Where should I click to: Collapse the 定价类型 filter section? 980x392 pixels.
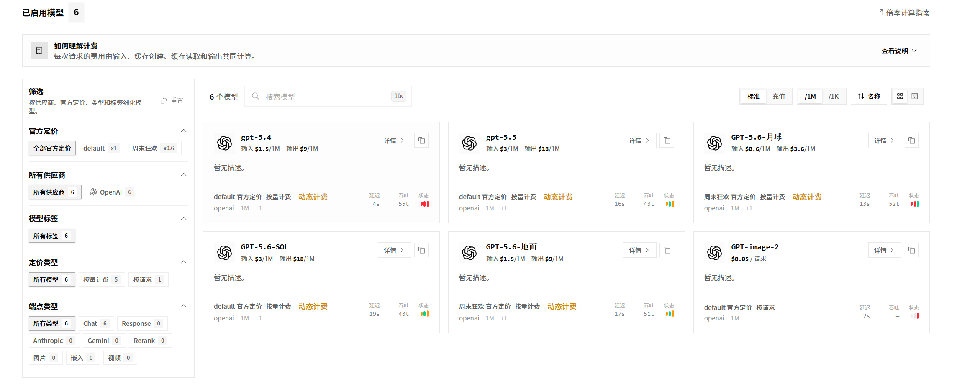point(184,262)
